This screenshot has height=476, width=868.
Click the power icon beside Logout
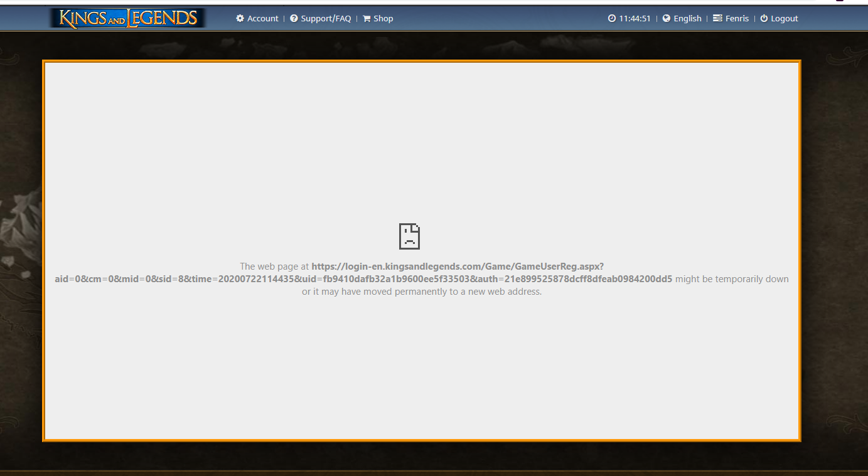764,19
